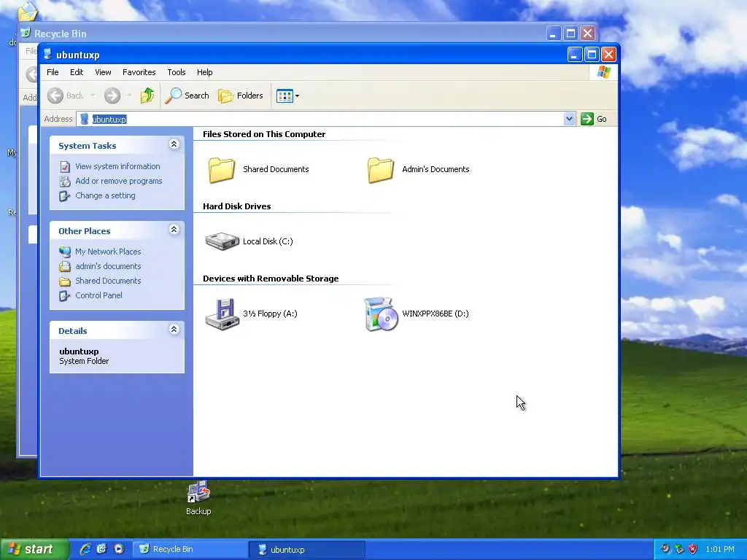Click the Add or remove programs icon
The height and width of the screenshot is (560, 747).
[x=65, y=182]
